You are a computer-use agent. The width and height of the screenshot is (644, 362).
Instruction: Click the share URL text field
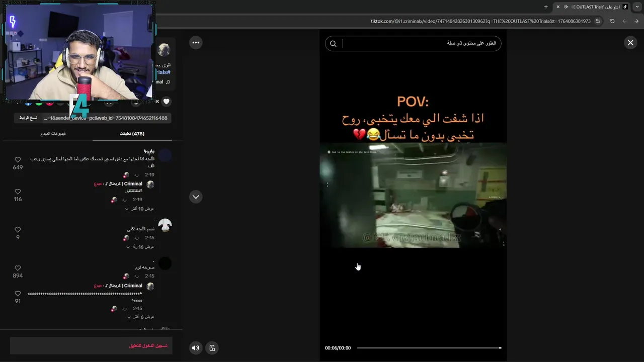click(106, 118)
